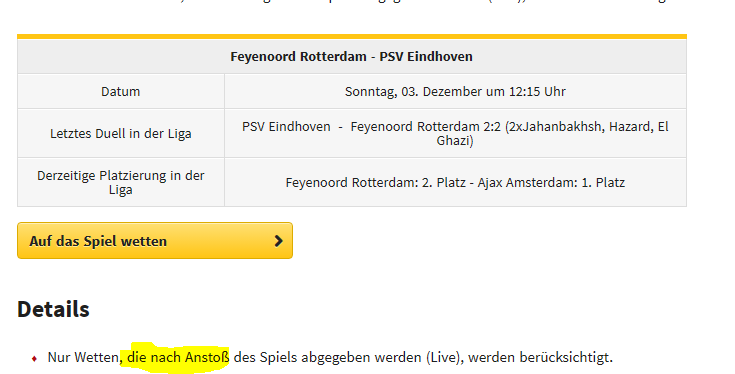The width and height of the screenshot is (735, 374).
Task: Click the 'Letztes Duell in der Liga' cell
Action: 121,134
